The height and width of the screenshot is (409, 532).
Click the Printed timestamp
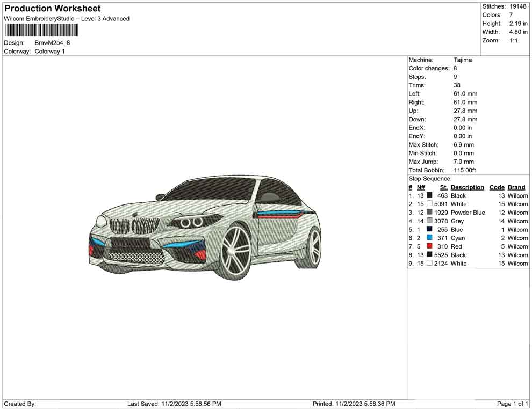pos(354,404)
